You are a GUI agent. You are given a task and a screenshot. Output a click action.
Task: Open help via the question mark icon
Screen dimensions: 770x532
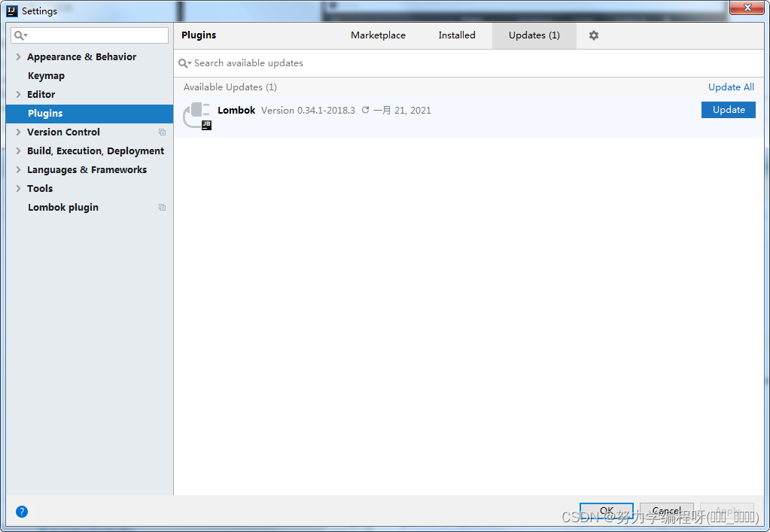click(21, 512)
